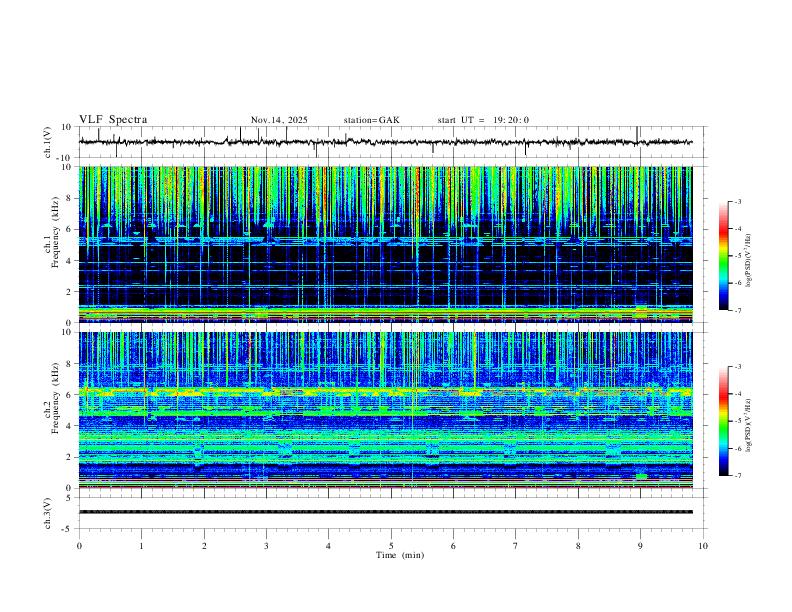Screen dimensions: 792x612
Task: Click the time axis tick label "3"
Action: (266, 546)
